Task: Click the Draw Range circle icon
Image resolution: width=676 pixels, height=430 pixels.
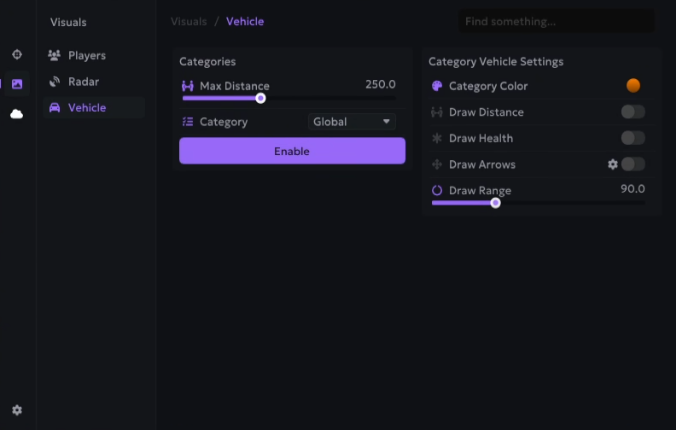Action: [x=437, y=190]
